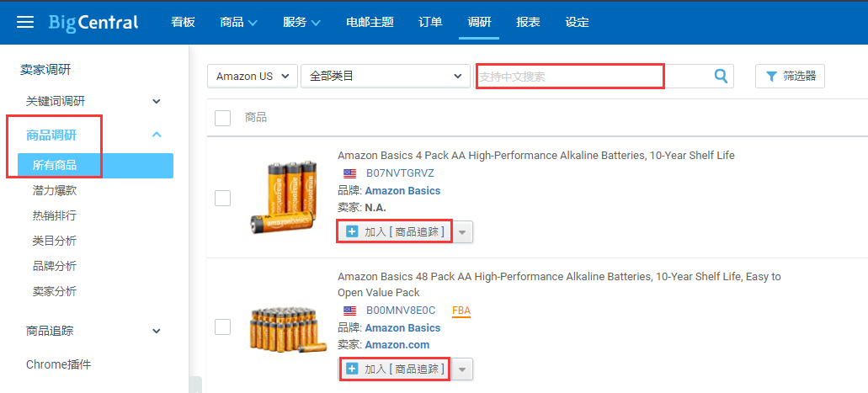Click the BigCentral logo
868x393 pixels.
click(x=93, y=23)
